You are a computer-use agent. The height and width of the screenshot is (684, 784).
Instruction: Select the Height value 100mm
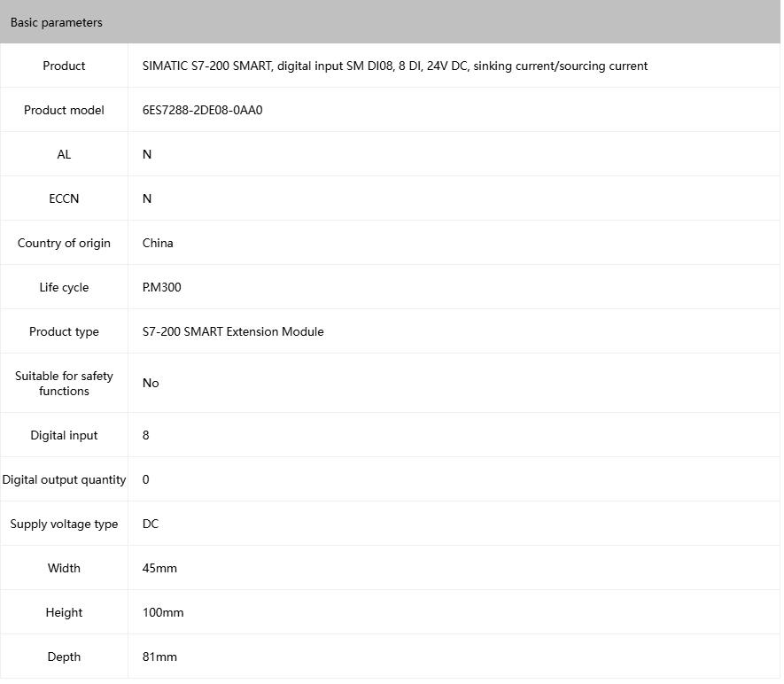click(x=163, y=612)
